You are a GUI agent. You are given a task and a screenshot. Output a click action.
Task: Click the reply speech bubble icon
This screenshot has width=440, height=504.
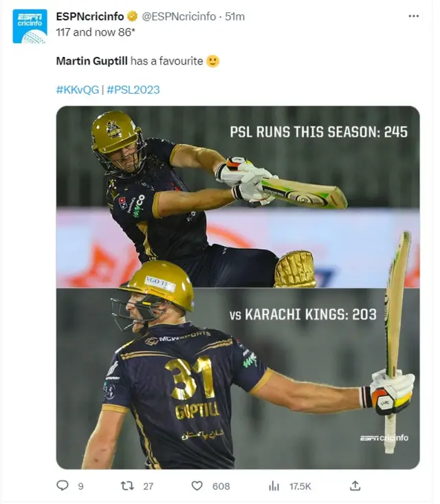(x=63, y=485)
